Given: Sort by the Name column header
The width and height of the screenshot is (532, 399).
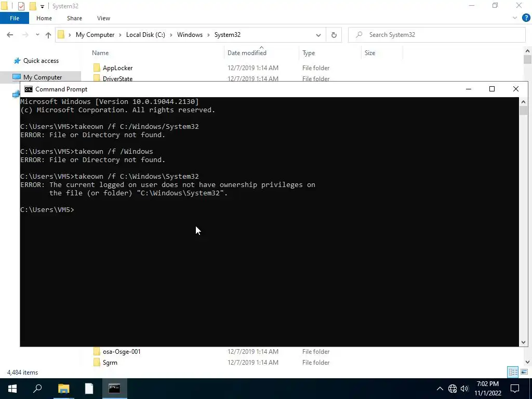Looking at the screenshot, I should (x=100, y=53).
